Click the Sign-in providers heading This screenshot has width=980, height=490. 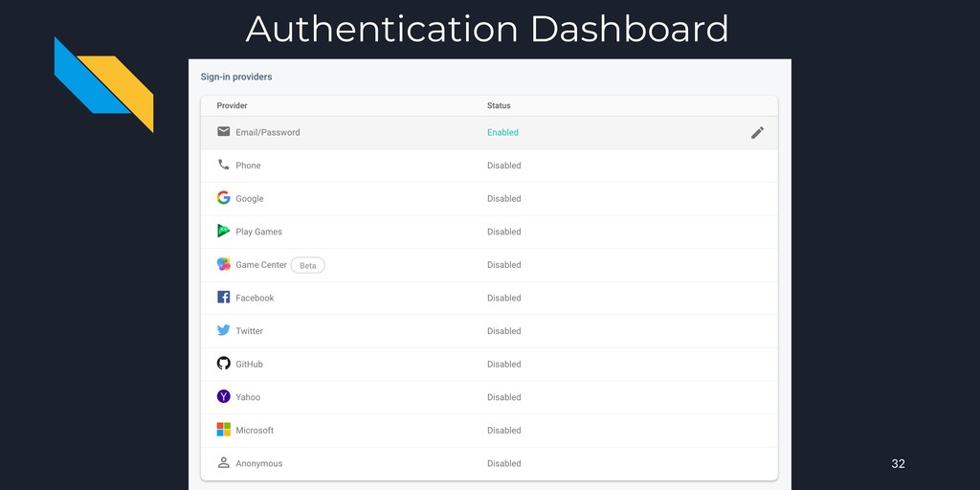(x=236, y=77)
